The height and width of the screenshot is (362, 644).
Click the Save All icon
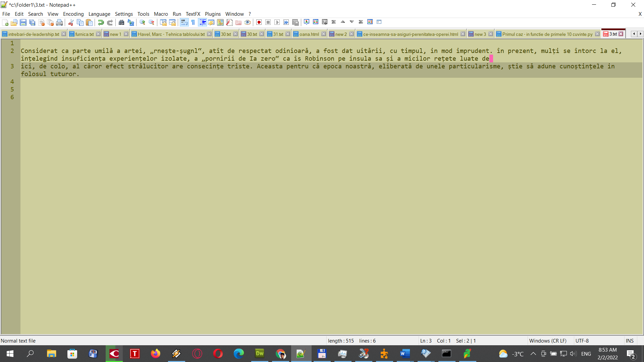32,22
